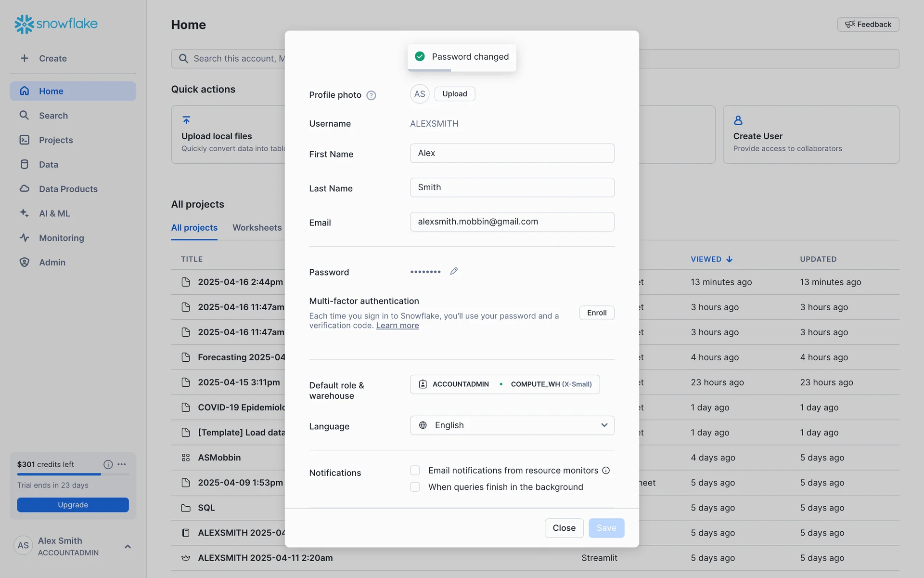Open the MFA Learn more link
The width and height of the screenshot is (924, 578).
pos(397,326)
